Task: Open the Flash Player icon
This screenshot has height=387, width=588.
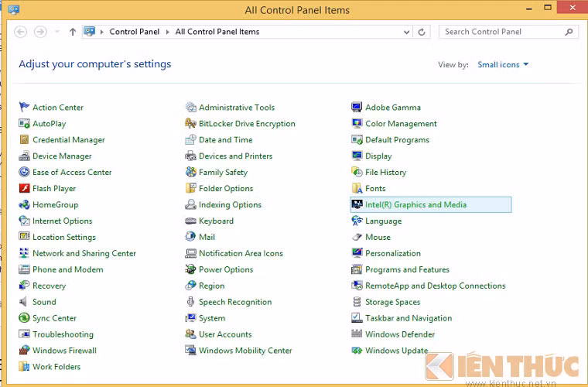Action: click(x=24, y=189)
